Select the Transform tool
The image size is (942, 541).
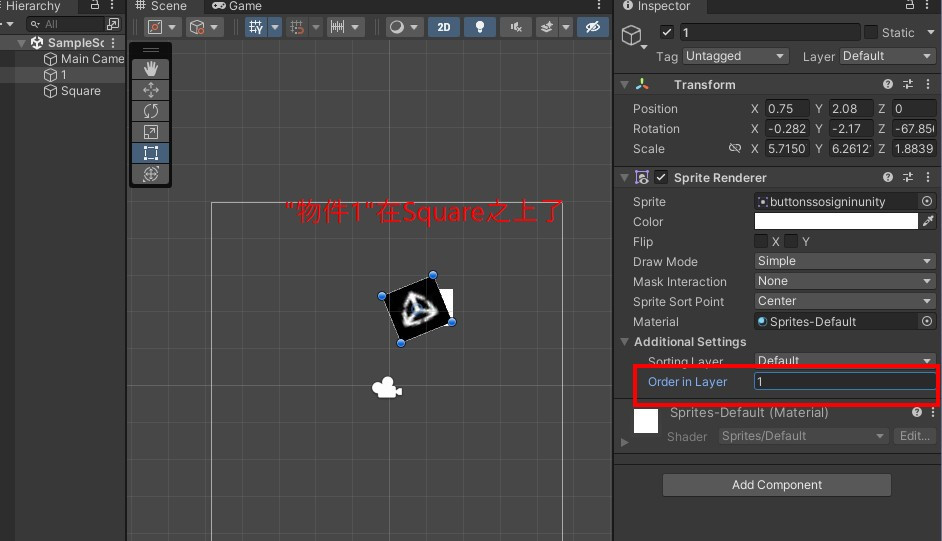click(151, 174)
